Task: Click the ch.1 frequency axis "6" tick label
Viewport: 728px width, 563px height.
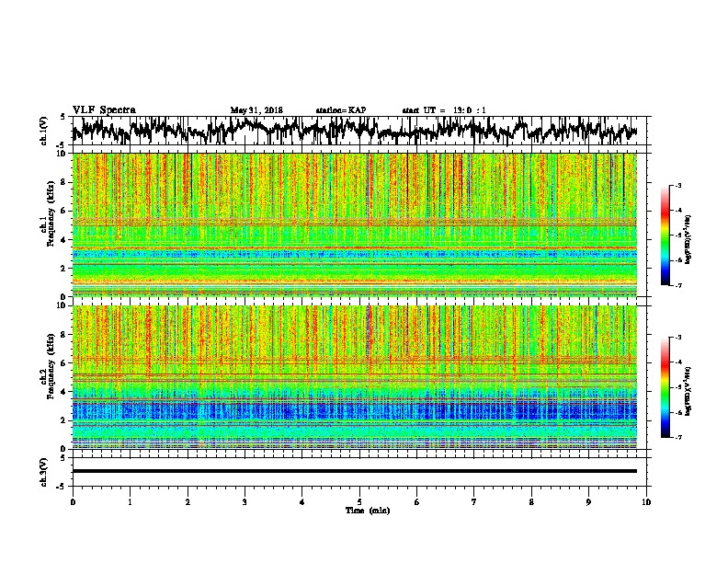Action: coord(65,211)
